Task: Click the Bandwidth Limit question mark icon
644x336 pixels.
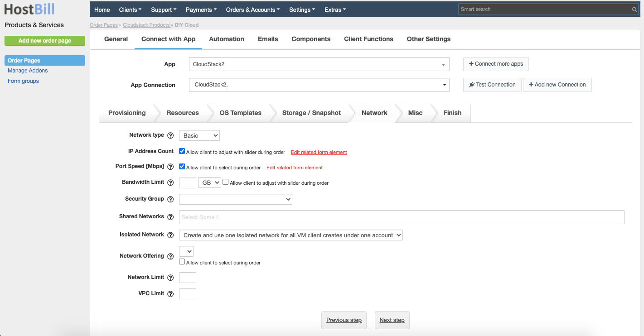Action: [170, 182]
